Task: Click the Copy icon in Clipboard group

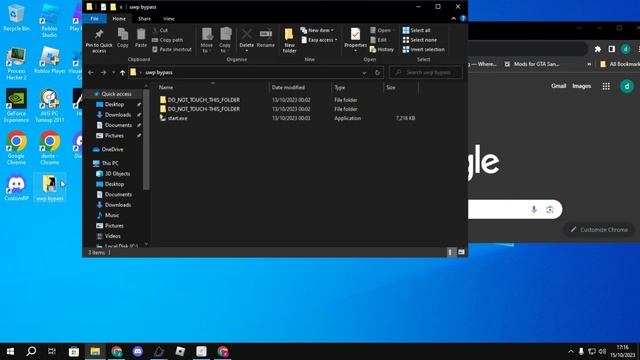Action: tap(122, 38)
